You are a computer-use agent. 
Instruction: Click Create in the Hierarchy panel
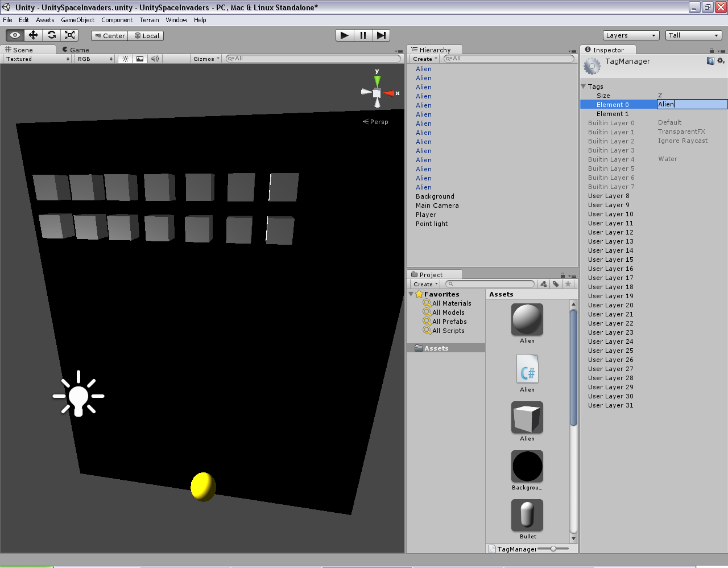pyautogui.click(x=424, y=59)
